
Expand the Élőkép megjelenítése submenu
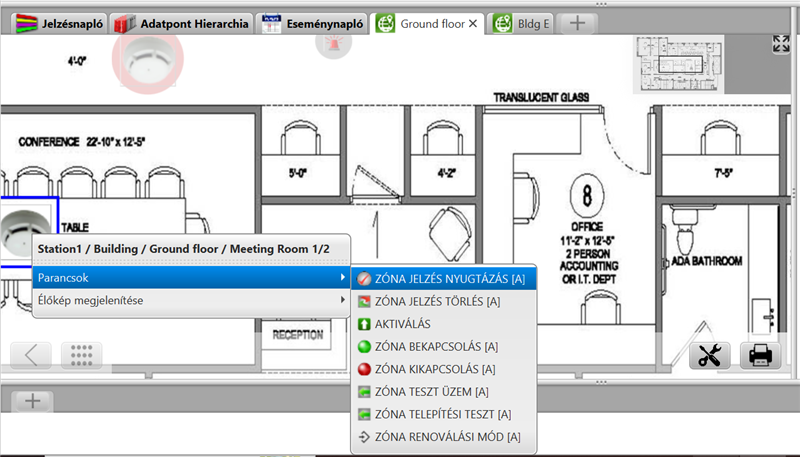(190, 299)
